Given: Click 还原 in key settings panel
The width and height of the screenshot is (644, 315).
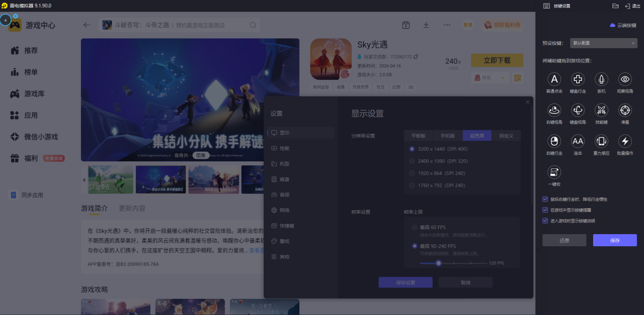Looking at the screenshot, I should (564, 240).
